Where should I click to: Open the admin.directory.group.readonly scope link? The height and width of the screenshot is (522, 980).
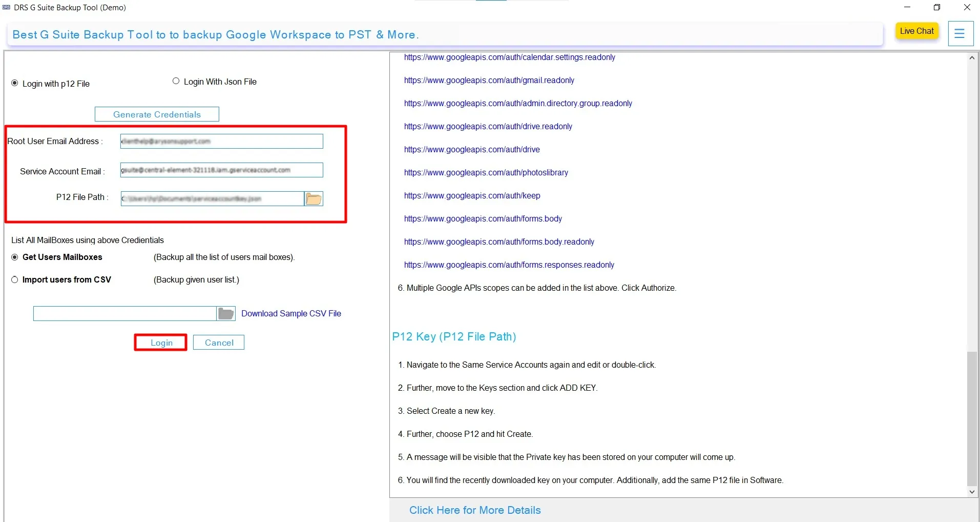click(518, 104)
